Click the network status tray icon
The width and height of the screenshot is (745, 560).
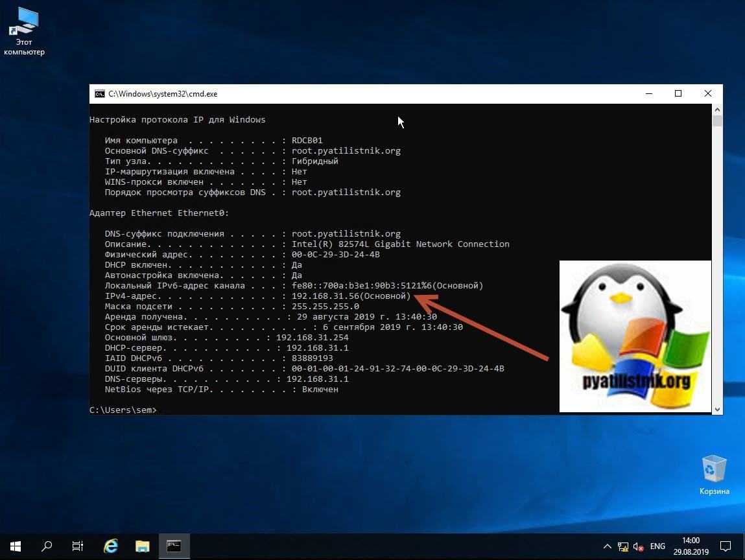click(622, 546)
